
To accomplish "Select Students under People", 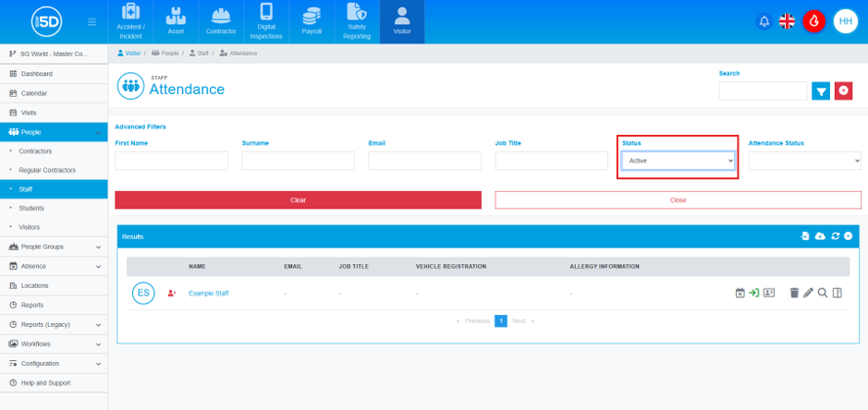I will [x=54, y=208].
